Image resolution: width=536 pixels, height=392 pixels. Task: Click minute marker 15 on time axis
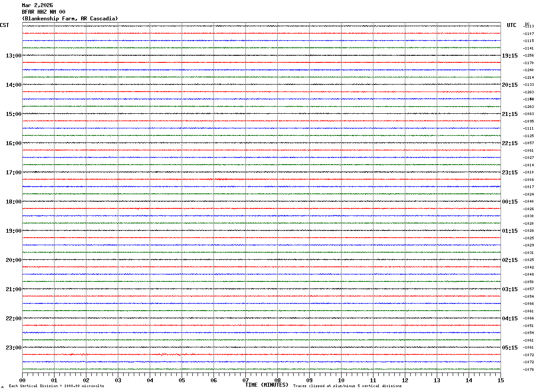tap(501, 380)
